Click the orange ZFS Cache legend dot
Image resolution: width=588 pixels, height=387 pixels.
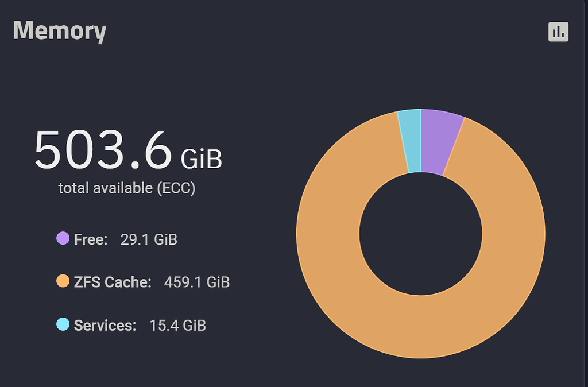coord(63,281)
